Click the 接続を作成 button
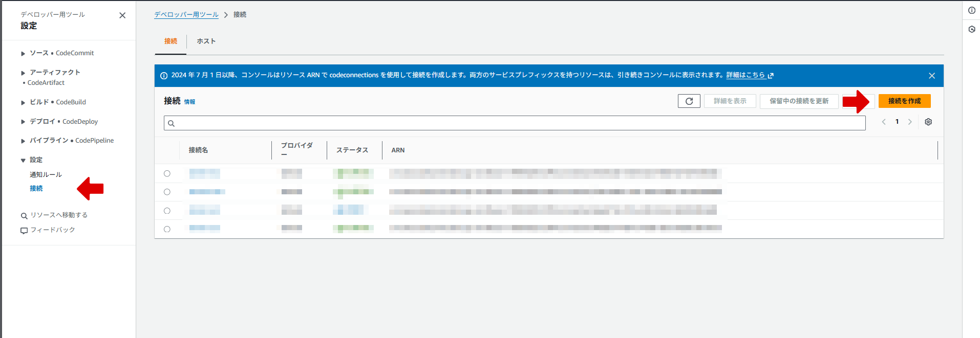The height and width of the screenshot is (338, 980). [x=904, y=101]
